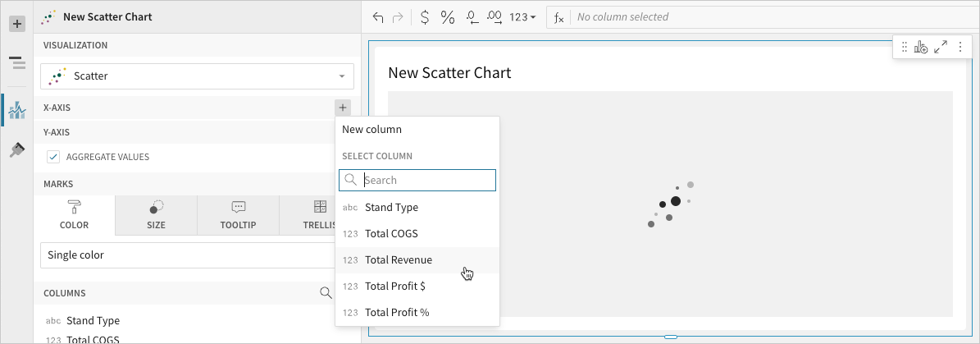
Task: Click the undo arrow icon
Action: click(x=377, y=17)
